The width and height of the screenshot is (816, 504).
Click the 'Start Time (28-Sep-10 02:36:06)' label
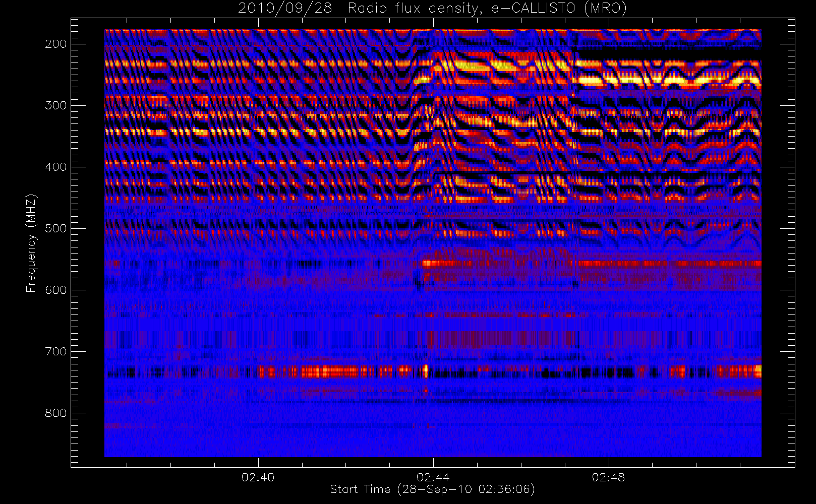[432, 489]
